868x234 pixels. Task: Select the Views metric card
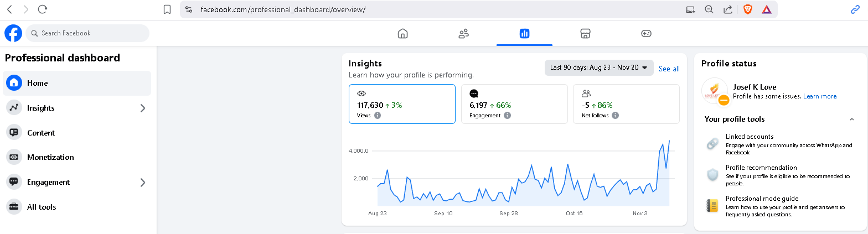pyautogui.click(x=402, y=104)
